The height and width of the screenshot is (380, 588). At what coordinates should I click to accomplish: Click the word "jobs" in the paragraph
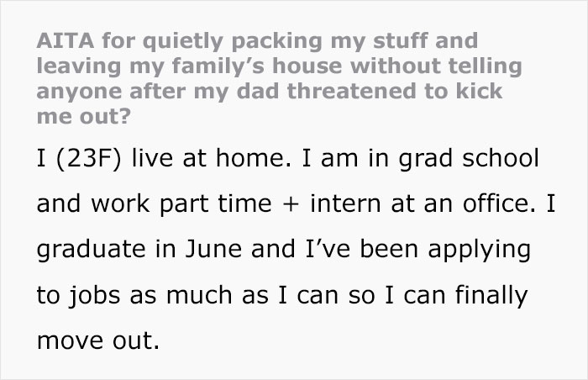click(x=94, y=296)
